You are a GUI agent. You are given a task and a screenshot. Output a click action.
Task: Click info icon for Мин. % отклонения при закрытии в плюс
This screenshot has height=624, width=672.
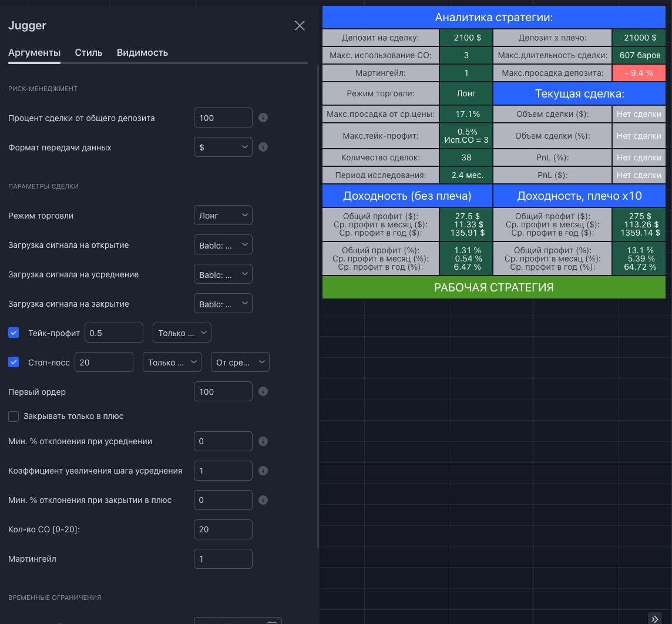[x=263, y=500]
